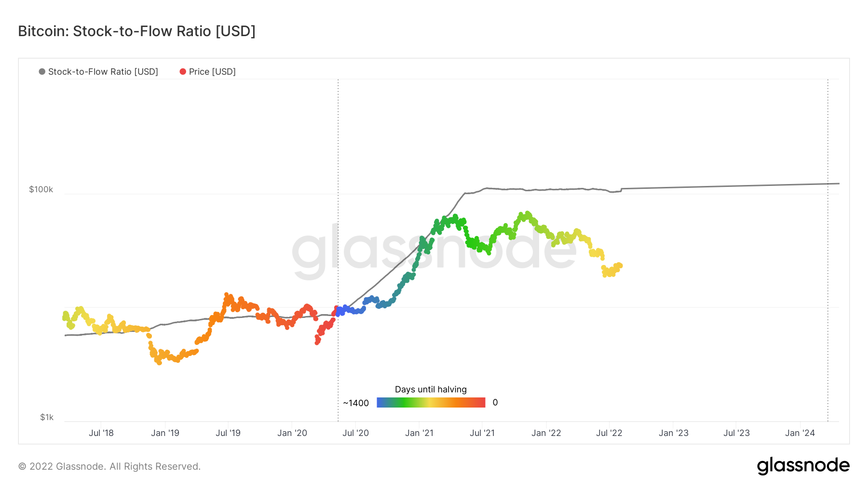Select the $1k y-axis label
The width and height of the screenshot is (868, 488).
(x=47, y=417)
